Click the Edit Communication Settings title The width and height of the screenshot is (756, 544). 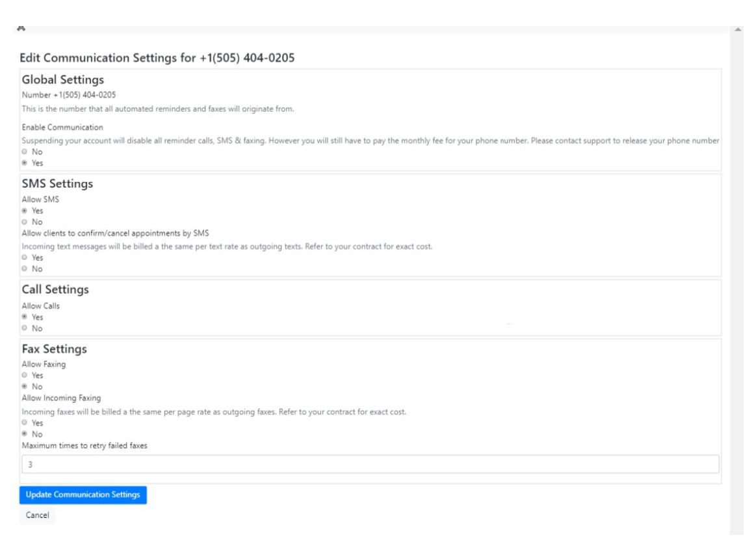(157, 58)
